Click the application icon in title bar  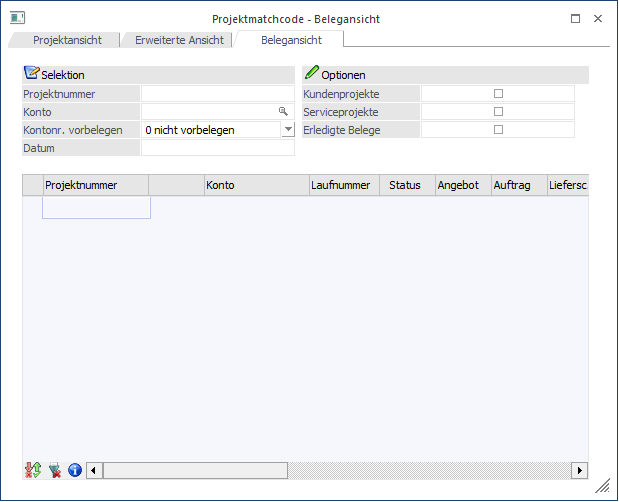[x=17, y=19]
